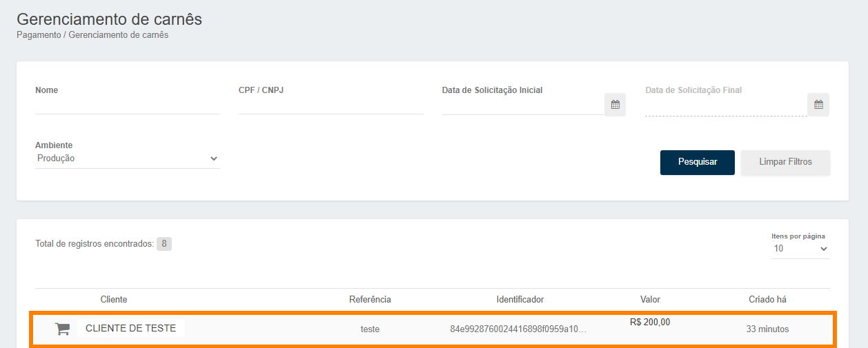Image resolution: width=868 pixels, height=348 pixels.
Task: Expand the Ambiente dropdown showing Produção
Action: click(127, 158)
